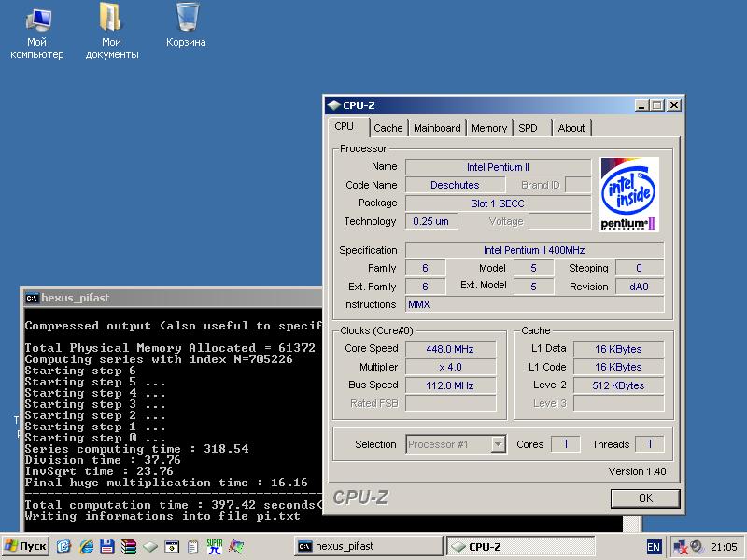Click the L1 Data value 16 KBytes
Image resolution: width=747 pixels, height=560 pixels.
point(618,349)
